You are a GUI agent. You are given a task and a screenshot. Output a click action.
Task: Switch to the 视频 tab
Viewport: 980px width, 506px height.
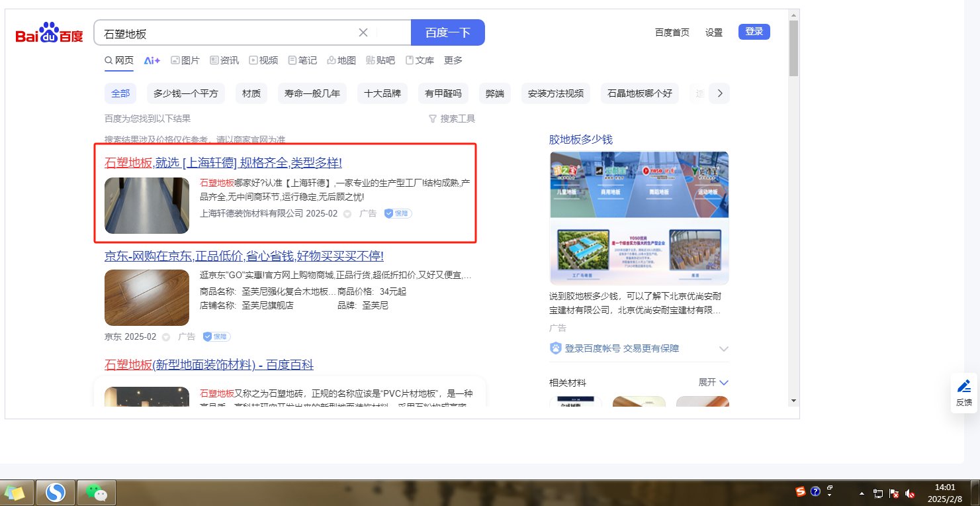click(x=263, y=60)
